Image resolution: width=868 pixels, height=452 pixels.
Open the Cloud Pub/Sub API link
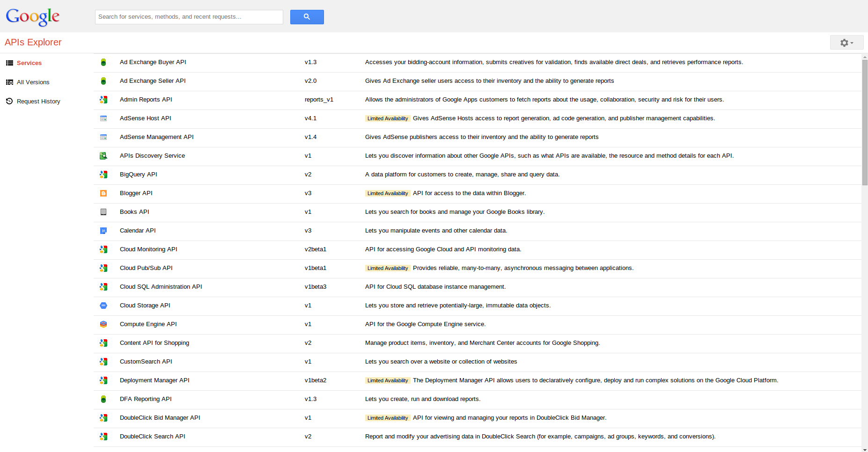[x=146, y=268]
